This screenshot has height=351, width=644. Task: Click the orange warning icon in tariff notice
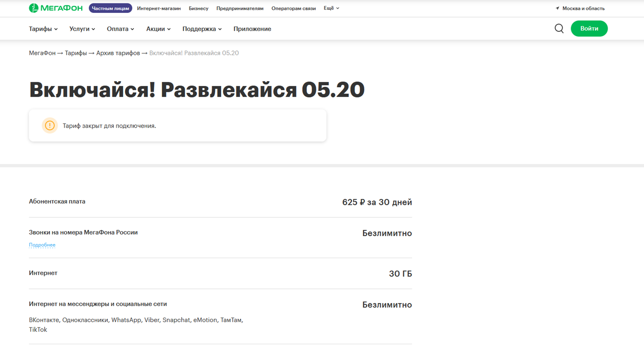click(50, 125)
